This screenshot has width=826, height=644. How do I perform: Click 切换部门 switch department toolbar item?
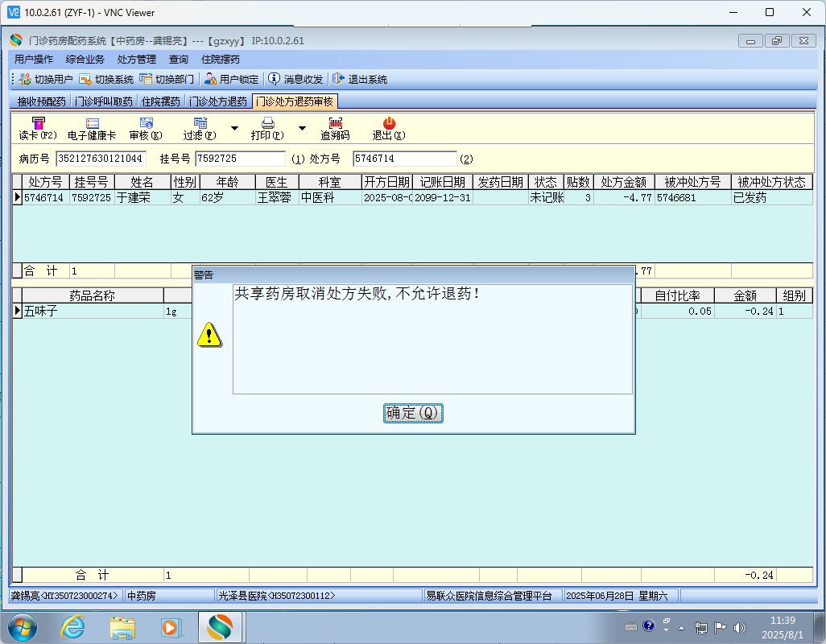[x=167, y=79]
